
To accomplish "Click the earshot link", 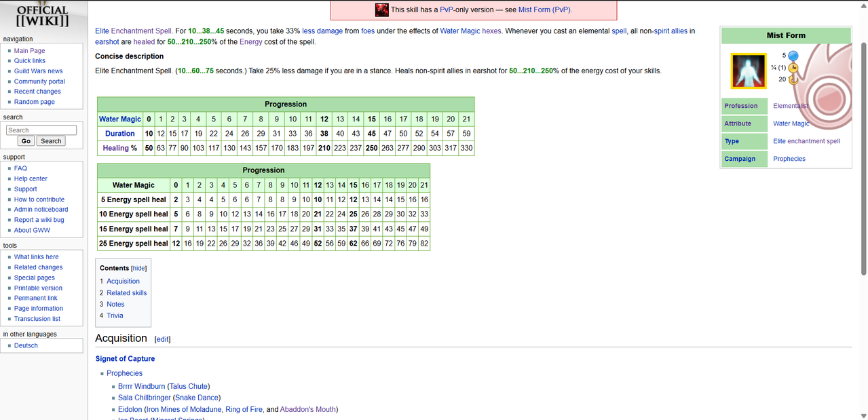I will (x=108, y=42).
